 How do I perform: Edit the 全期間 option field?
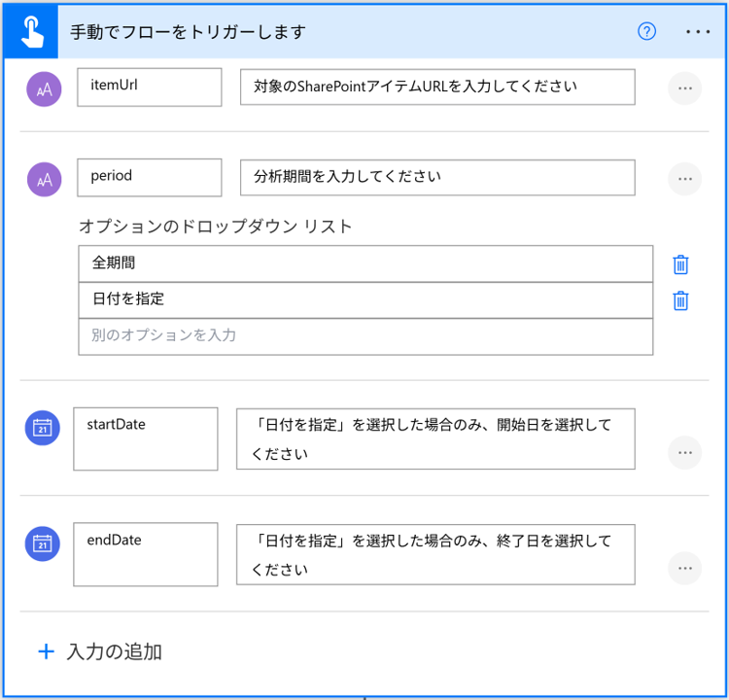pyautogui.click(x=365, y=263)
